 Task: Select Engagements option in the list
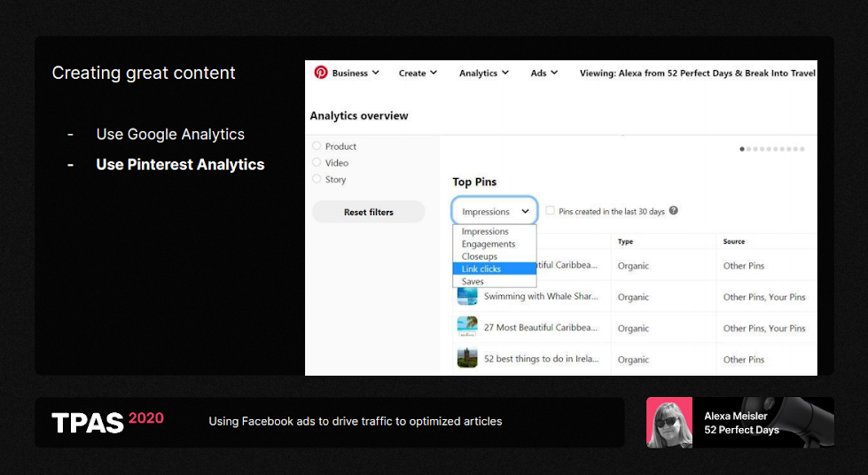click(488, 244)
